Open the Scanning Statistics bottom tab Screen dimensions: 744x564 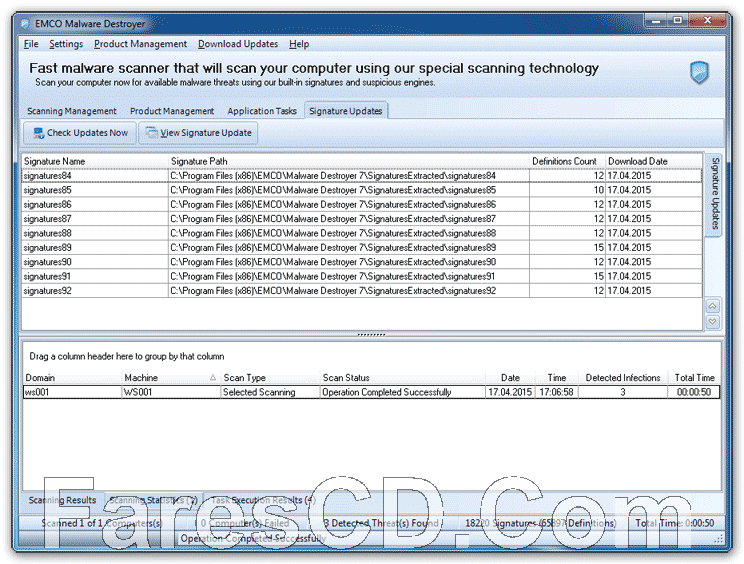tap(153, 500)
